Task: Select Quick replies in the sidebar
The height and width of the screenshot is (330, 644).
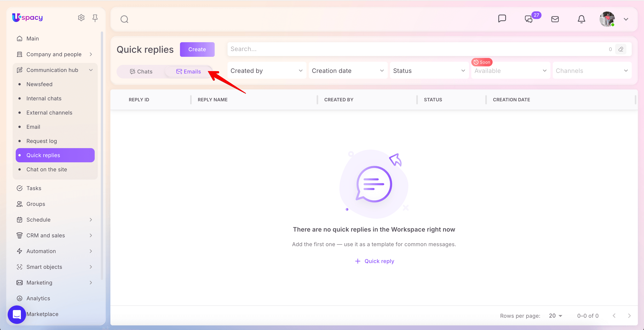Action: (x=55, y=155)
